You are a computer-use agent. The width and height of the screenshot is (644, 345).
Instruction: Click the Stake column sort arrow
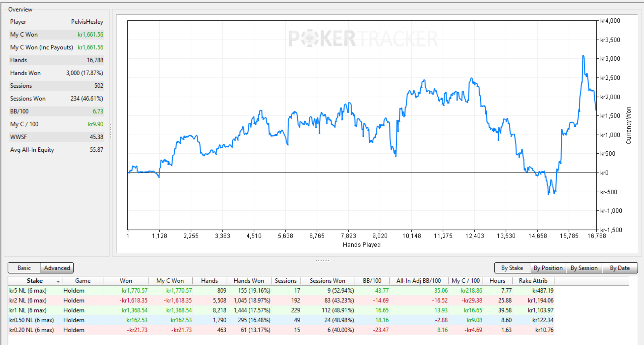pyautogui.click(x=58, y=281)
